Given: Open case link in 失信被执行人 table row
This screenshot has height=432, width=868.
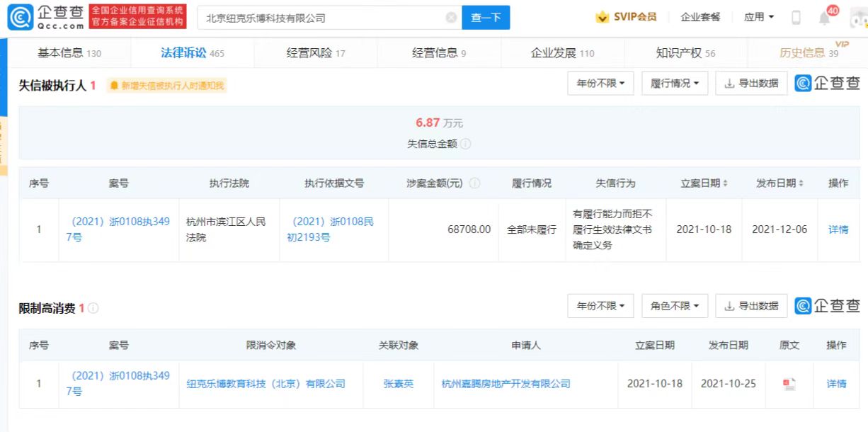Looking at the screenshot, I should point(118,229).
